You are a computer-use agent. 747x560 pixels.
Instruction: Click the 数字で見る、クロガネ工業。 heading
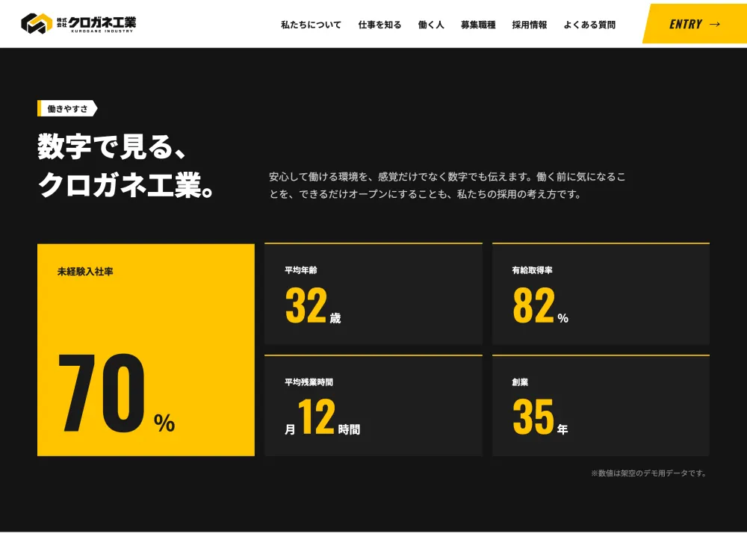pos(125,166)
